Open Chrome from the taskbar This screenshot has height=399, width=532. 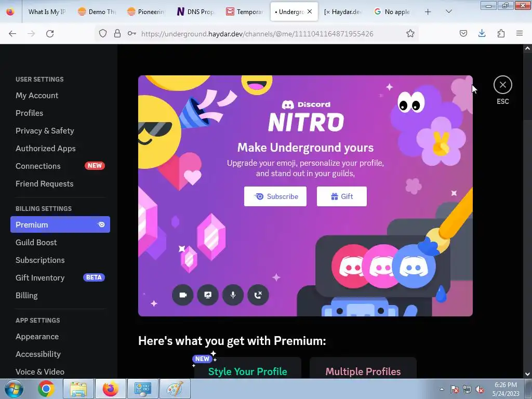46,389
